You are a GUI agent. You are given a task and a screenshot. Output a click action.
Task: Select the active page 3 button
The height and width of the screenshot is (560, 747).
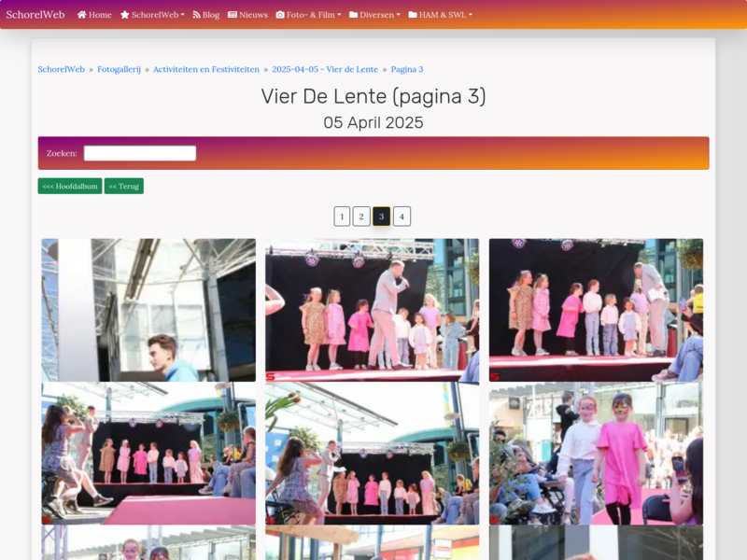(x=382, y=217)
